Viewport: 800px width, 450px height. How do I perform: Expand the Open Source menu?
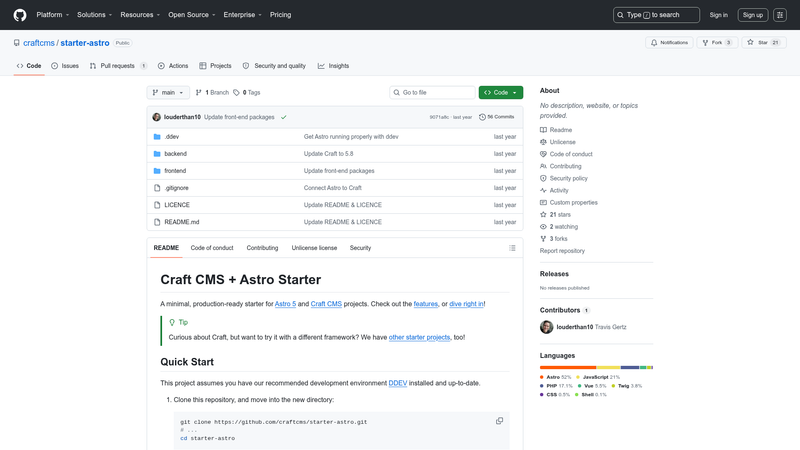192,15
